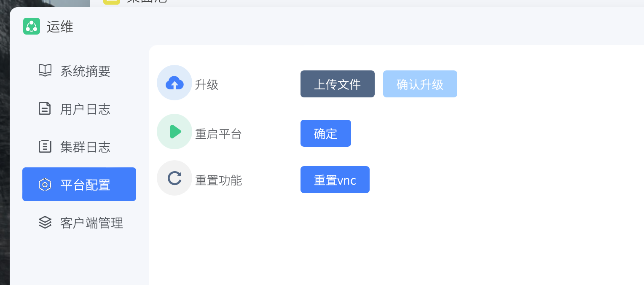Click the green 运维 app icon

coord(32,26)
